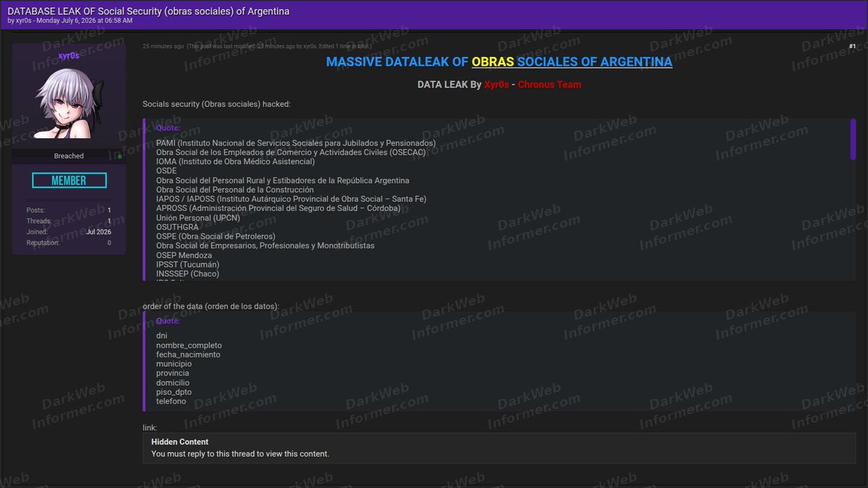Click INSSSEP (Chaco) entry
Screen dimensions: 868x488
(187, 274)
